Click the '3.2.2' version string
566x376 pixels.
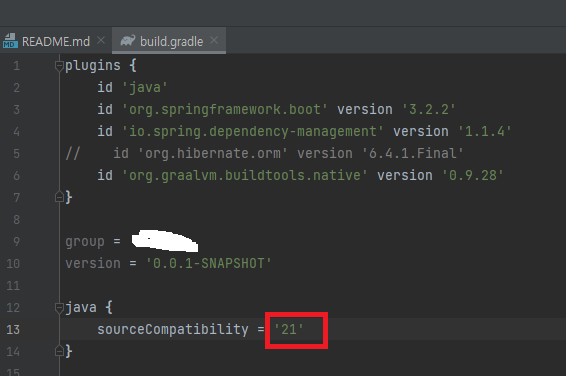(428, 109)
